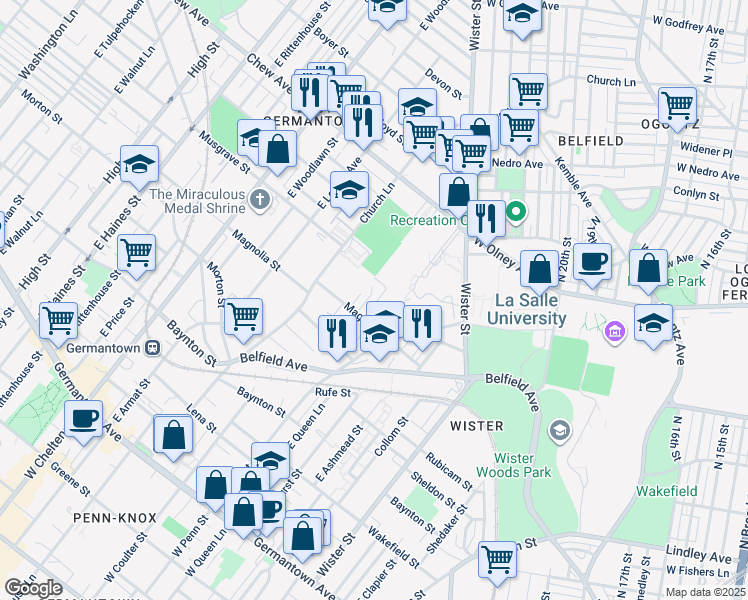Open the coffee cup marker near N 20th St
The height and width of the screenshot is (600, 748).
tap(592, 261)
